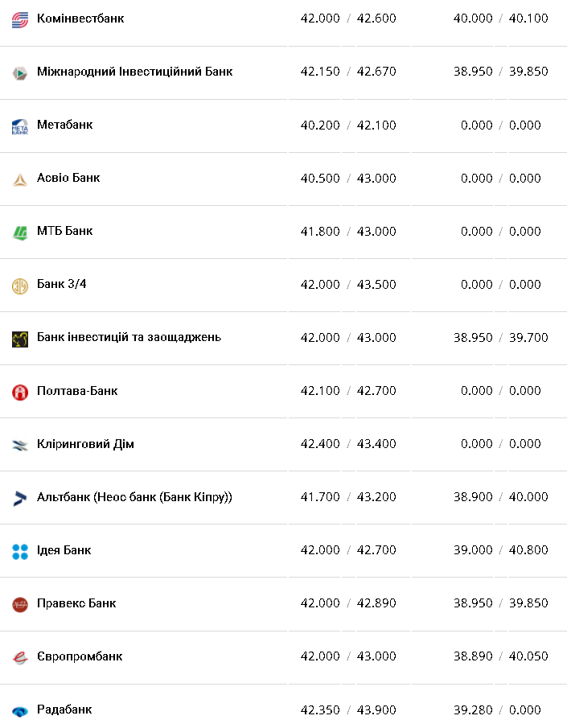
Task: Click the Радабанк logo icon
Action: 20,711
